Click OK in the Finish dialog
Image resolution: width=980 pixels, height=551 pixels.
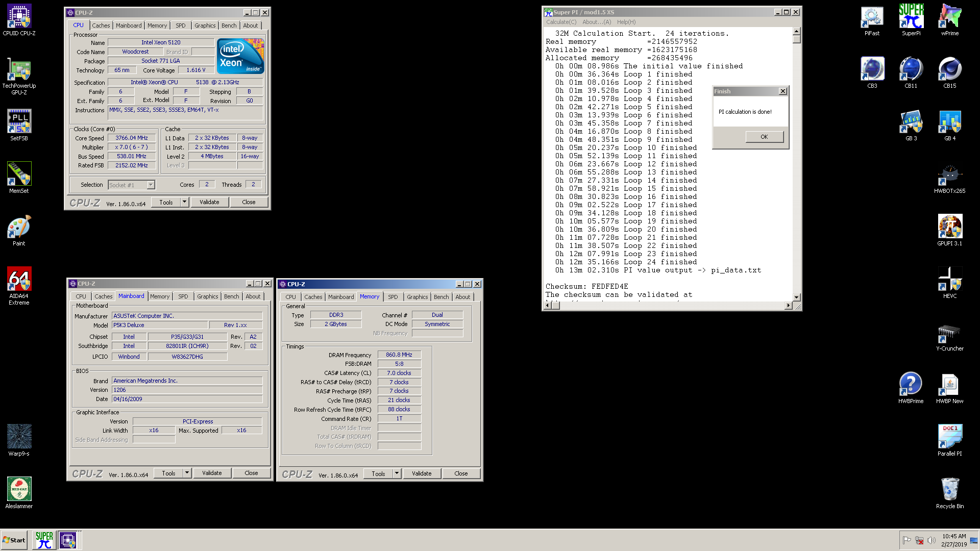tap(764, 137)
